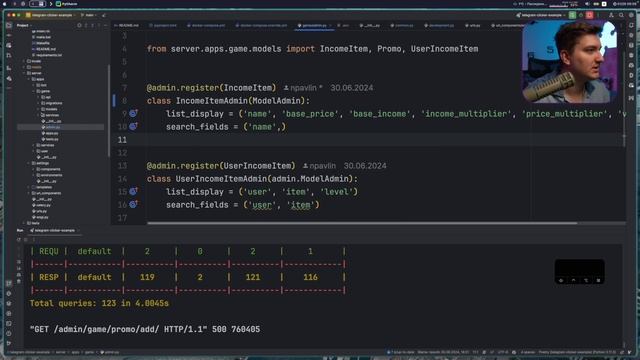Open git branch 'main' dropdown

[x=89, y=15]
